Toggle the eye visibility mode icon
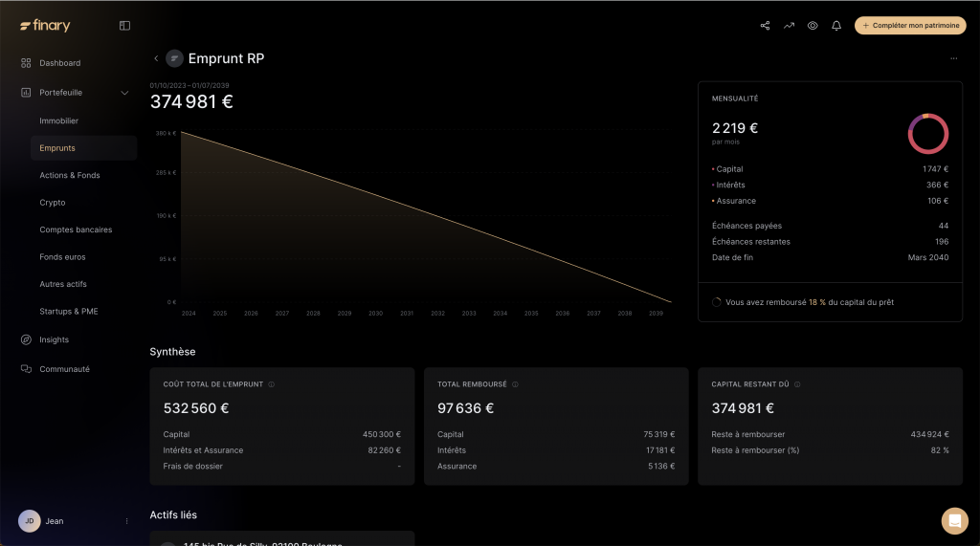The height and width of the screenshot is (546, 980). 813,26
